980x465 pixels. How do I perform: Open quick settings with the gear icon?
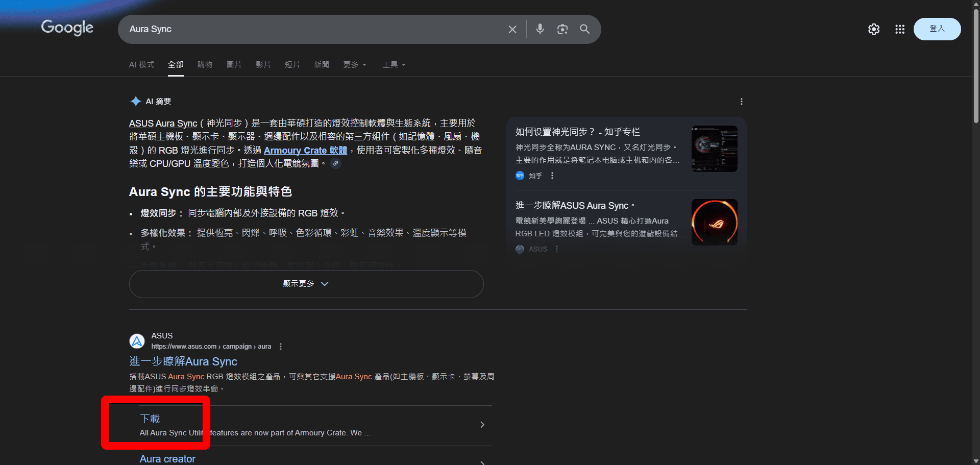pyautogui.click(x=874, y=29)
